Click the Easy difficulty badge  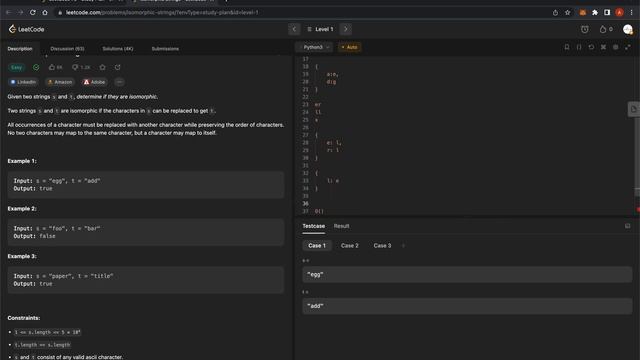pos(16,67)
